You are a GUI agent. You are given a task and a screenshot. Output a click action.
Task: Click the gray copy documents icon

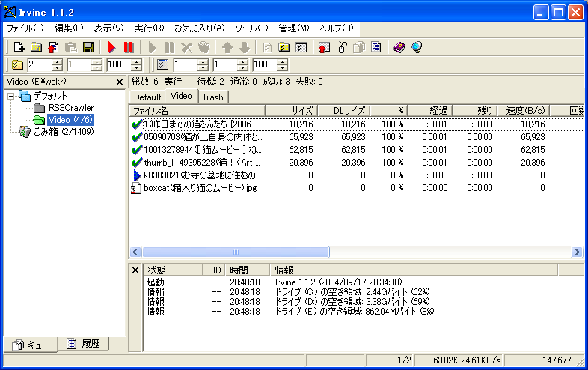pos(359,47)
